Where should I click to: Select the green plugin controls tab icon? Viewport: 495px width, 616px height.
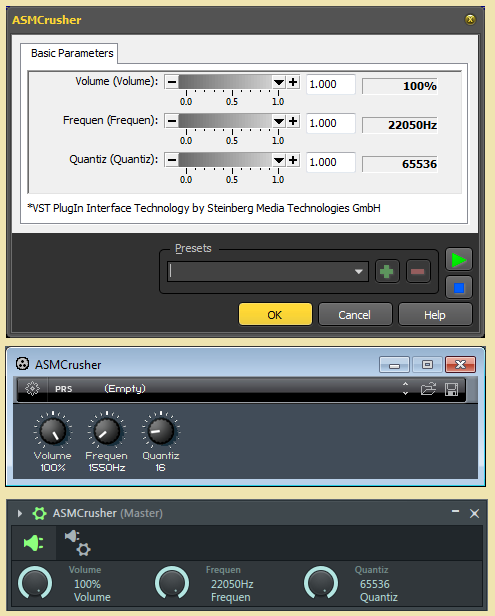pyautogui.click(x=34, y=543)
